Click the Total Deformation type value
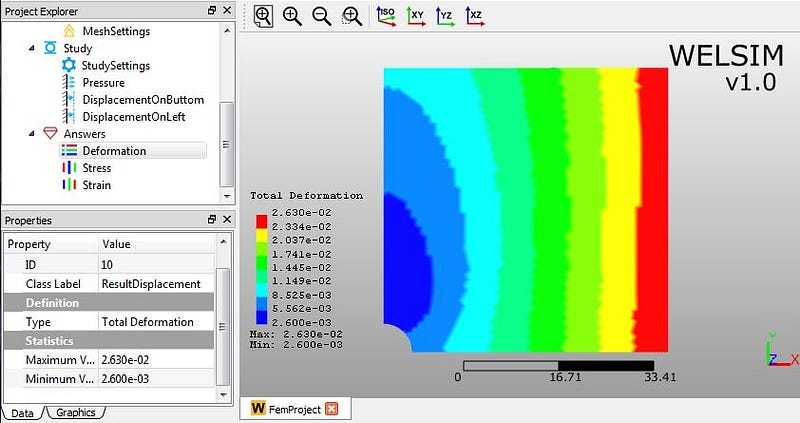The width and height of the screenshot is (800, 423). click(156, 322)
